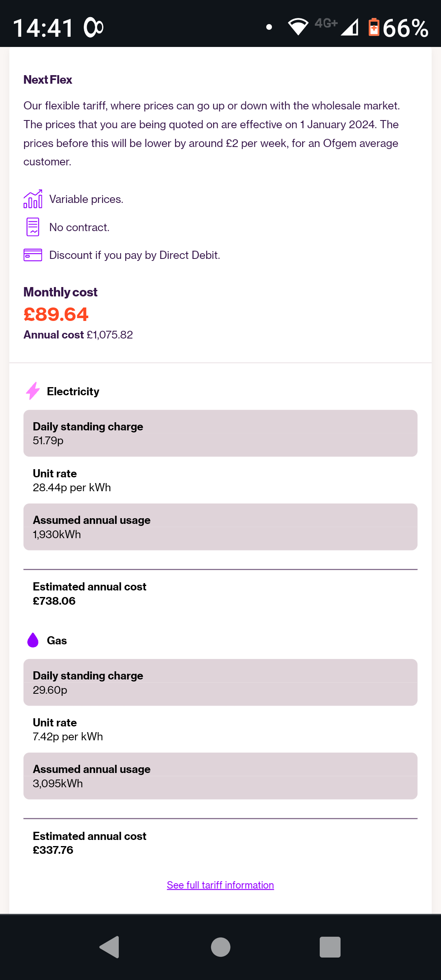Tap the gas Daily standing charge row

click(x=220, y=682)
